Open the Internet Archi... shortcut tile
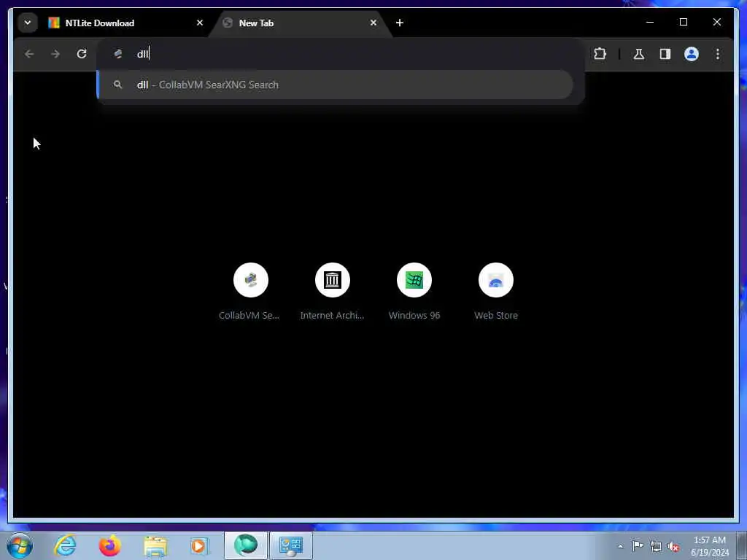The height and width of the screenshot is (560, 747). (x=333, y=292)
